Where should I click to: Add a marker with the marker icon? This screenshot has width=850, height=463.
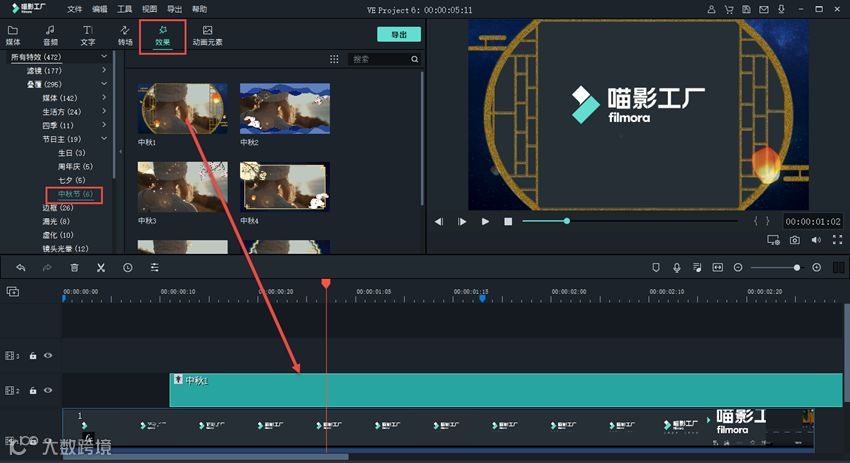pos(656,267)
